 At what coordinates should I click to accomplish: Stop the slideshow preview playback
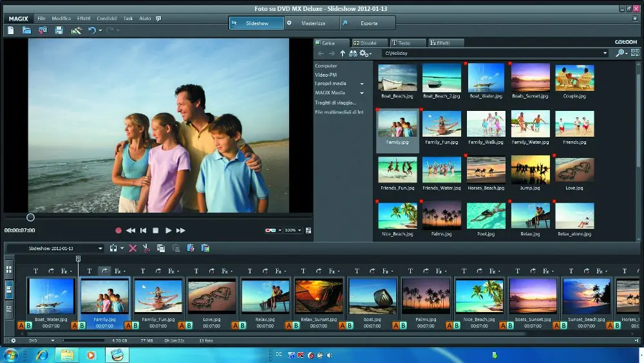(x=156, y=231)
